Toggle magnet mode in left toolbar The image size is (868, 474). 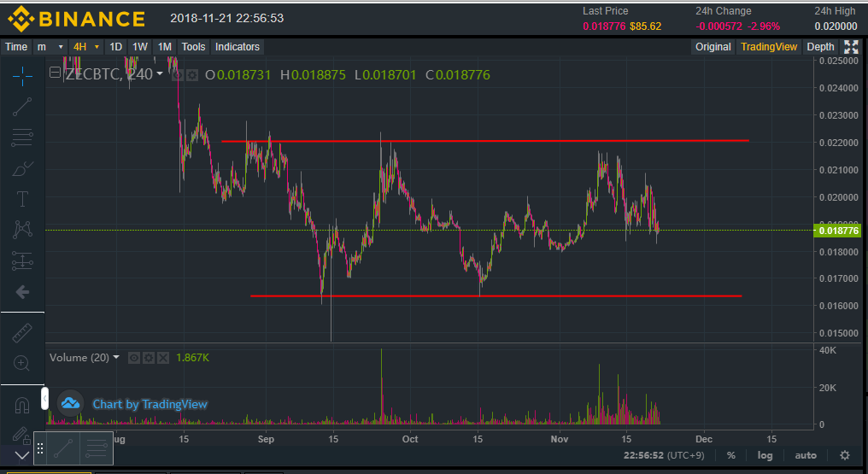22,404
